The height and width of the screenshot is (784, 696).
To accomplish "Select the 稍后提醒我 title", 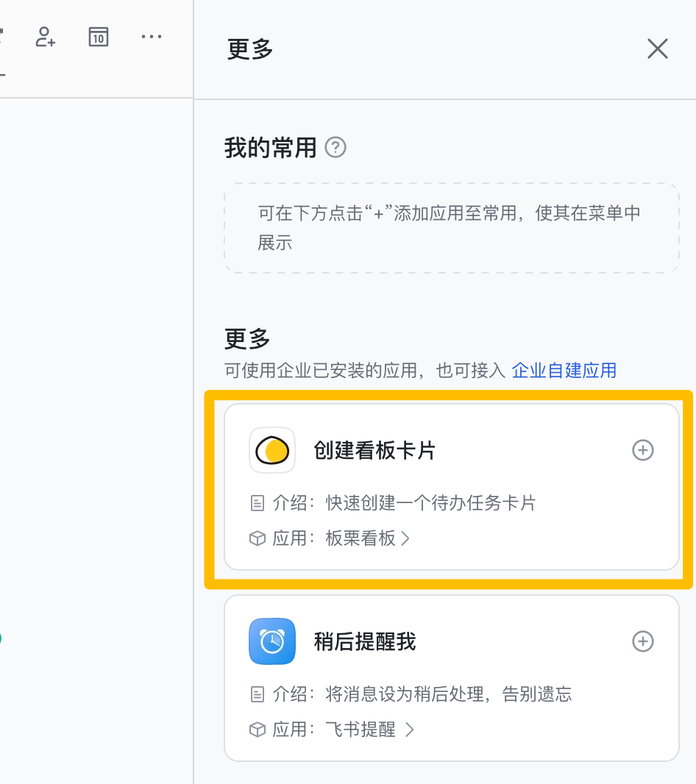I will [365, 641].
